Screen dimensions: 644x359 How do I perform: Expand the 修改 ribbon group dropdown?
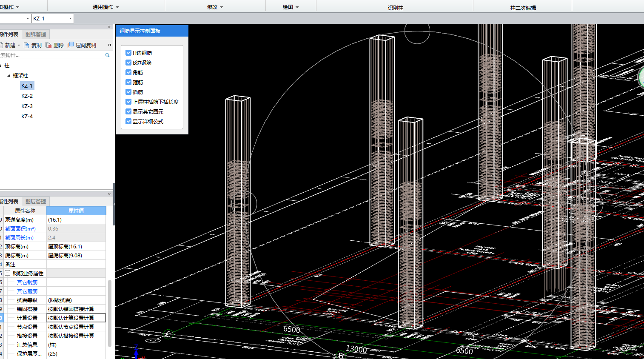(x=221, y=7)
